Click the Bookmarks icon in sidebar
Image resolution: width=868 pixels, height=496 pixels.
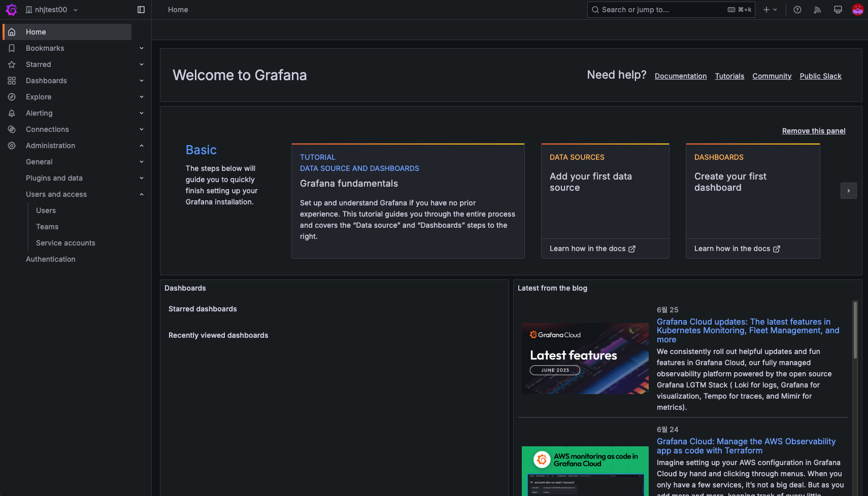(x=12, y=48)
